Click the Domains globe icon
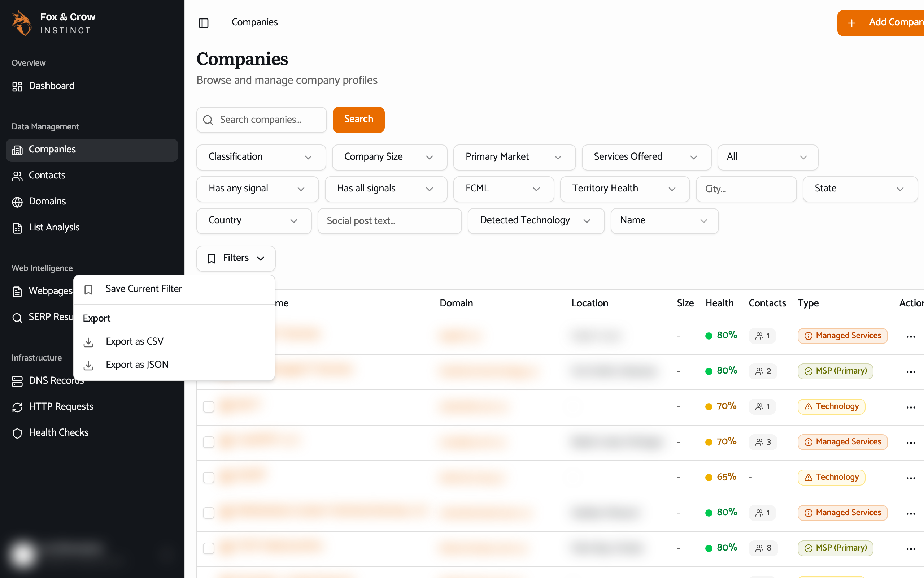The width and height of the screenshot is (924, 578). tap(17, 202)
